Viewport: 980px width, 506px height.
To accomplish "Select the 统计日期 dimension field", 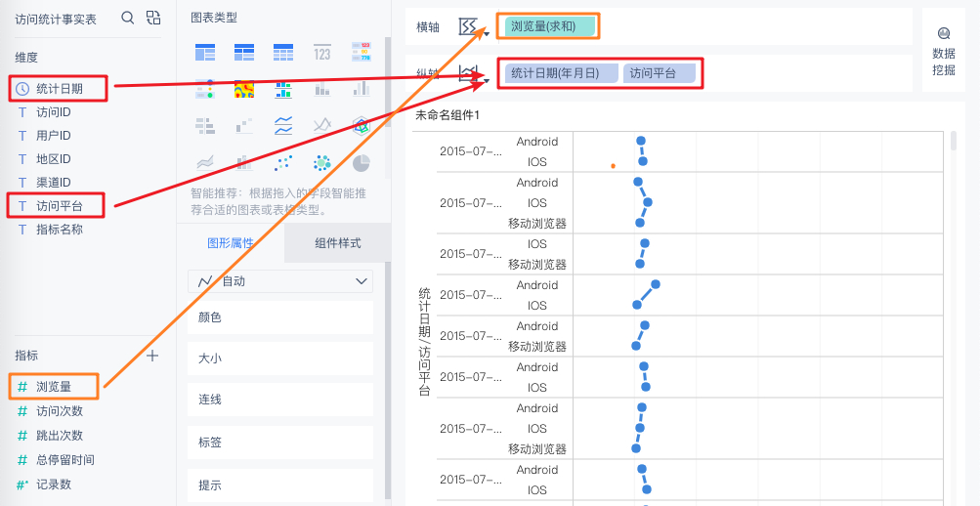I will click(58, 89).
